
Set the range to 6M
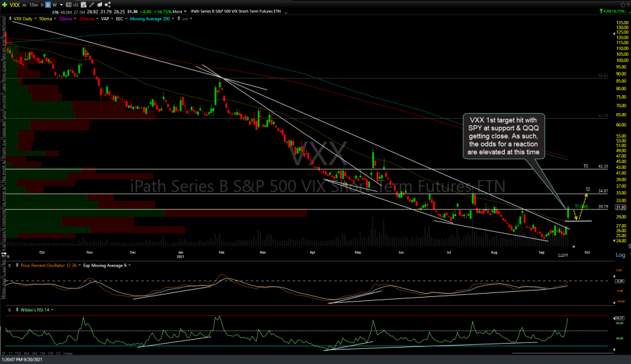pos(26,353)
